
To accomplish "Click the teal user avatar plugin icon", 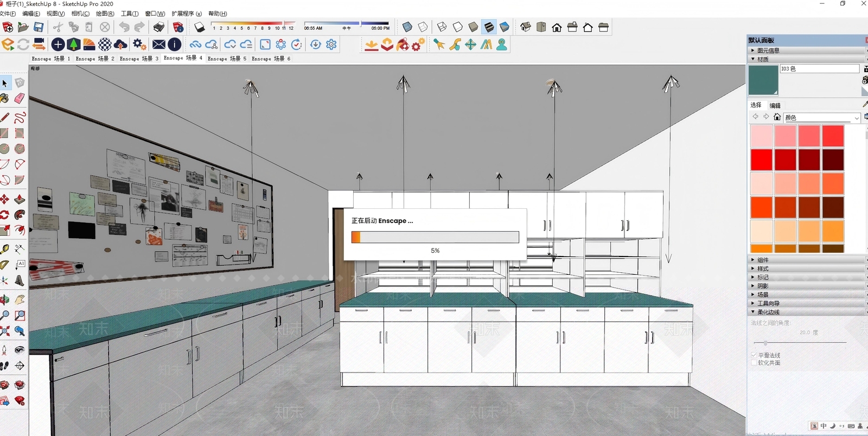I will [x=502, y=44].
